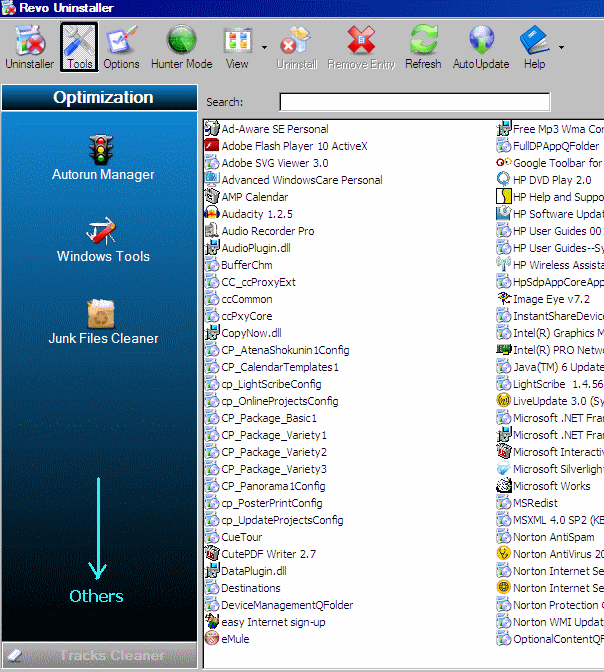Select ccCommon entry
The image size is (604, 672).
click(x=239, y=299)
